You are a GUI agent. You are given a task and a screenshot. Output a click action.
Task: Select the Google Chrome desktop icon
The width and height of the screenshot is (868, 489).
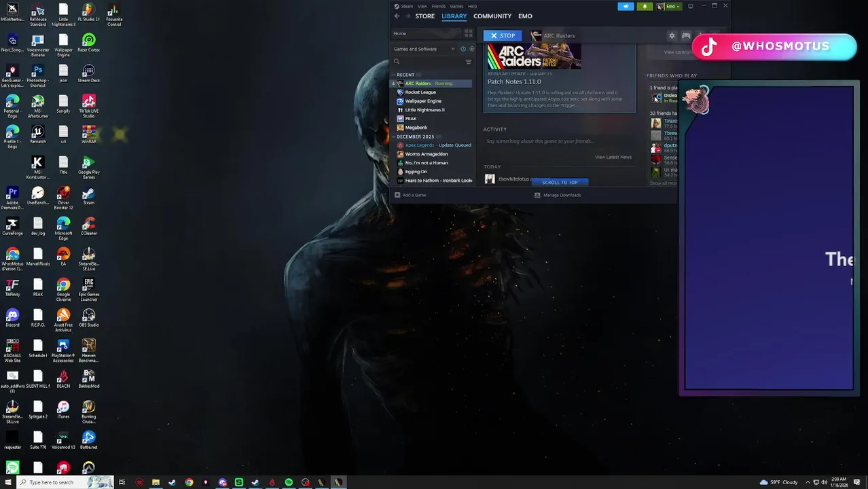63,289
